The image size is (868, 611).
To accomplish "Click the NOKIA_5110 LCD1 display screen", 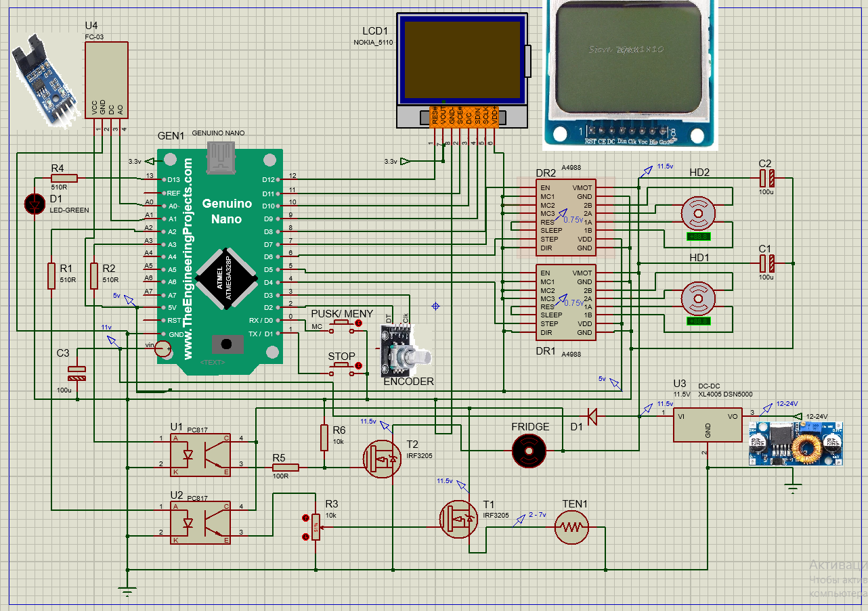I will 463,59.
